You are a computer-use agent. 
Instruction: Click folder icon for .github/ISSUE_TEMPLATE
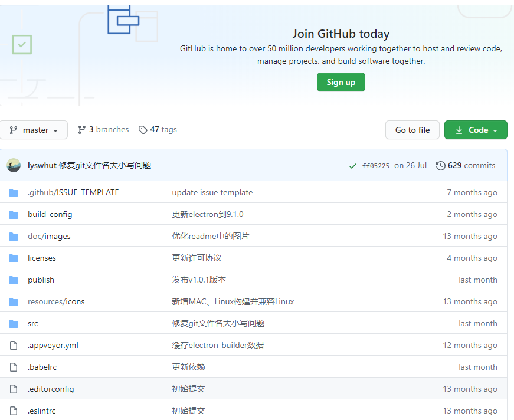14,193
